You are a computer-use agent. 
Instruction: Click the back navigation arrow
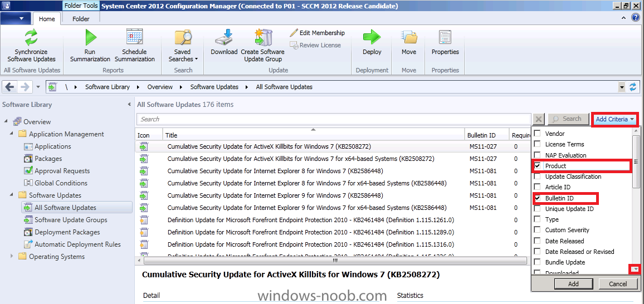point(10,87)
